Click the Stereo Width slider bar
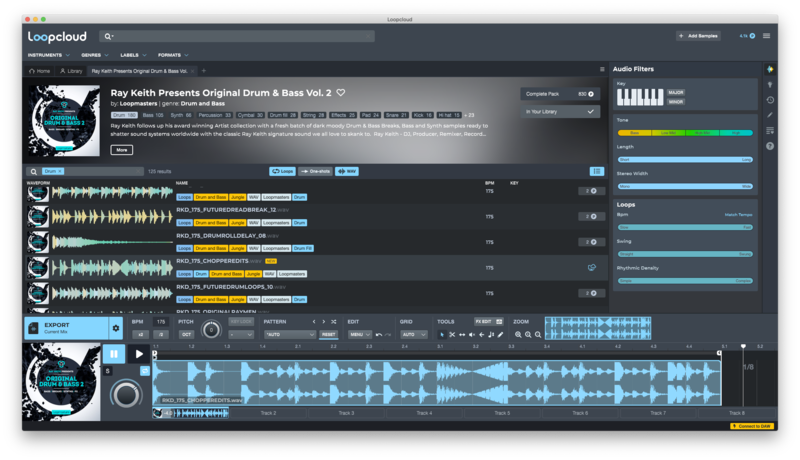This screenshot has width=800, height=460. 685,186
